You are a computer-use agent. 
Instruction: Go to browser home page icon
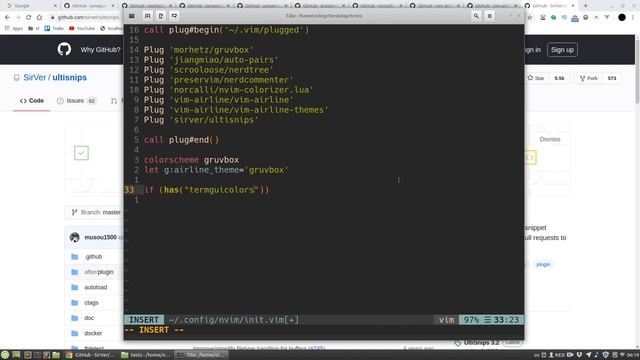click(39, 18)
